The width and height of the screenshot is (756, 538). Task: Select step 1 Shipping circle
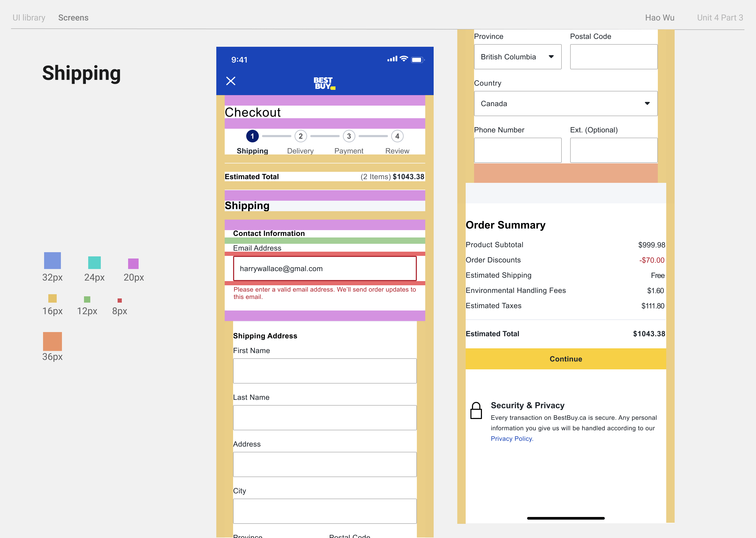click(252, 136)
